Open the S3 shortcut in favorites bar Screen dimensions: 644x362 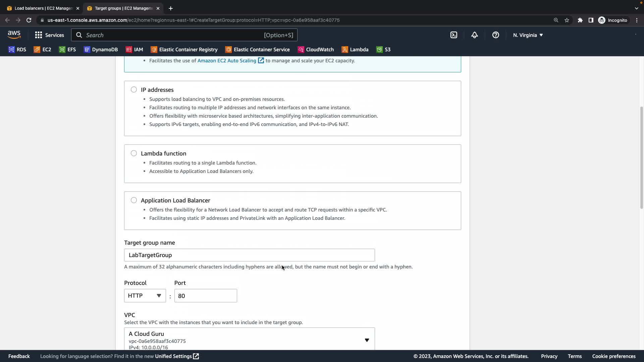tap(383, 49)
